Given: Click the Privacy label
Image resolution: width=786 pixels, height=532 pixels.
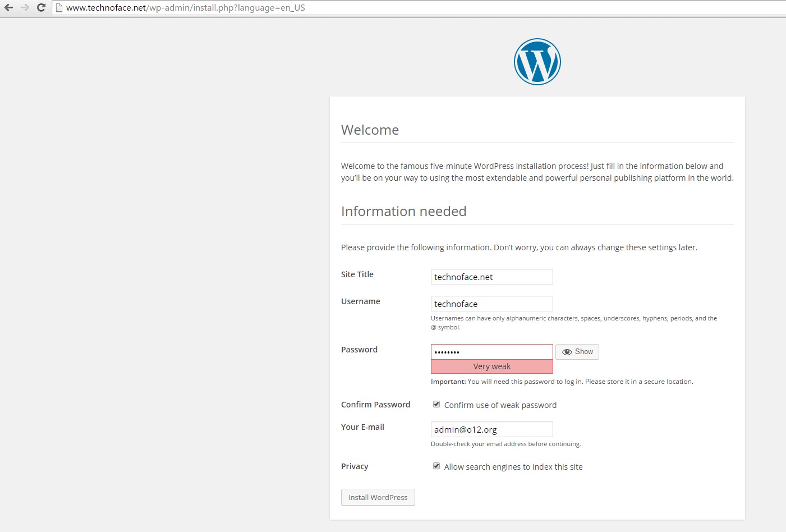Looking at the screenshot, I should pos(355,466).
